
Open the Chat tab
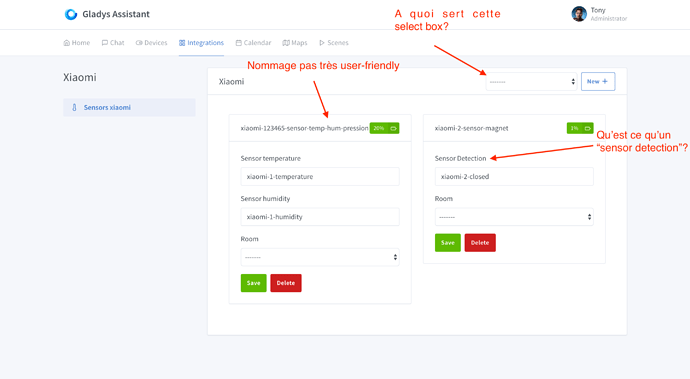[x=113, y=43]
